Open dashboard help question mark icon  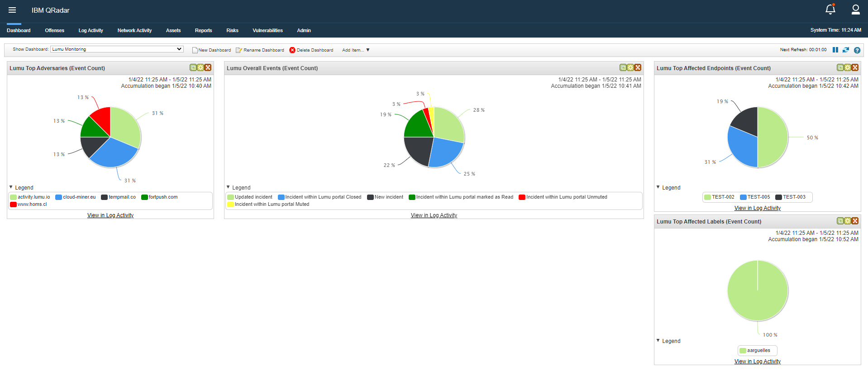857,50
